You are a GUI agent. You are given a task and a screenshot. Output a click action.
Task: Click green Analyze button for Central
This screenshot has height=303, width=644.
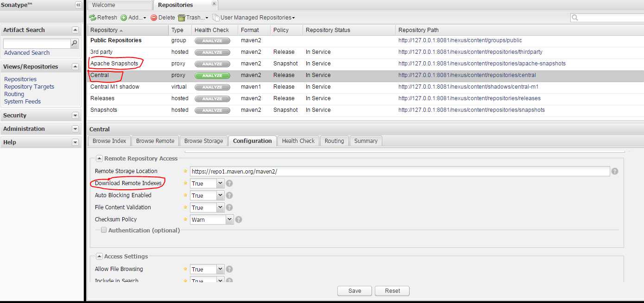212,76
